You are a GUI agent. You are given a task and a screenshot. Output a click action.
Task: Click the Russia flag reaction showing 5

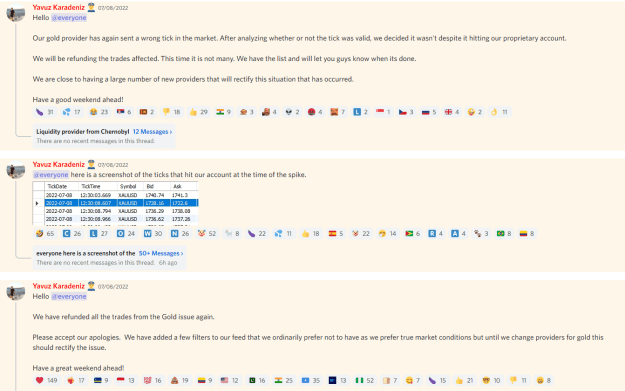point(429,112)
